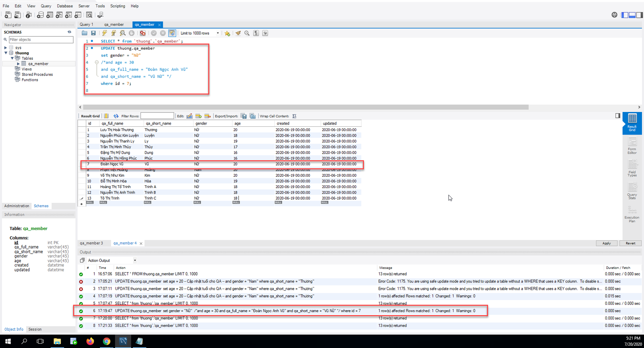Refresh schemas list icon
This screenshot has width=644, height=348.
coord(69,32)
